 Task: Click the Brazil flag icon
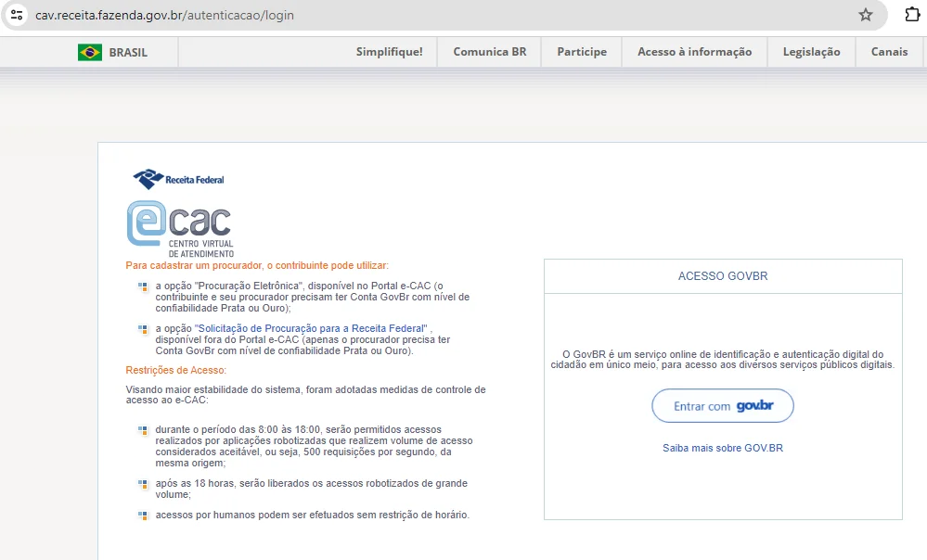click(90, 52)
